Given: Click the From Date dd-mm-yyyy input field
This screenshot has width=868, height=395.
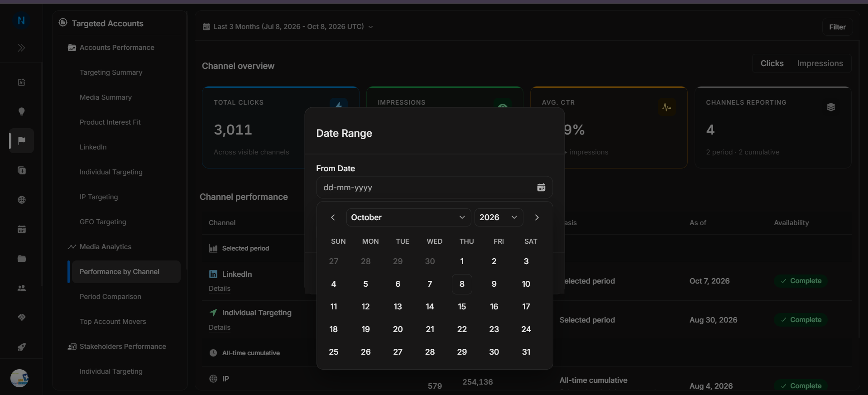Looking at the screenshot, I should pyautogui.click(x=434, y=188).
